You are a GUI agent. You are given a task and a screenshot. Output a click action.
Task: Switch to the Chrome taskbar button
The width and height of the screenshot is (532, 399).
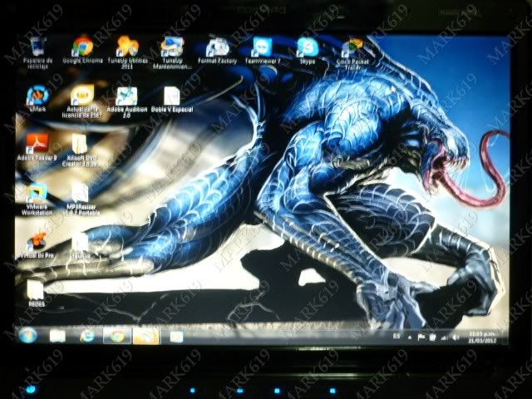click(x=117, y=336)
